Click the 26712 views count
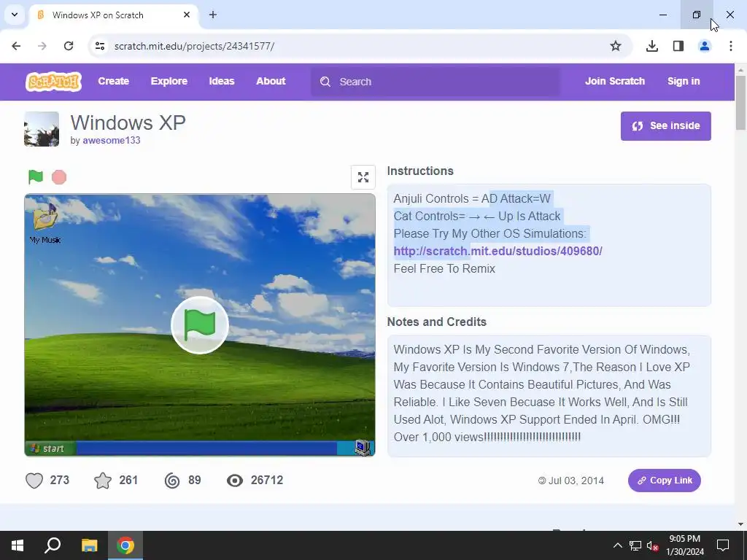The height and width of the screenshot is (560, 747). click(267, 480)
